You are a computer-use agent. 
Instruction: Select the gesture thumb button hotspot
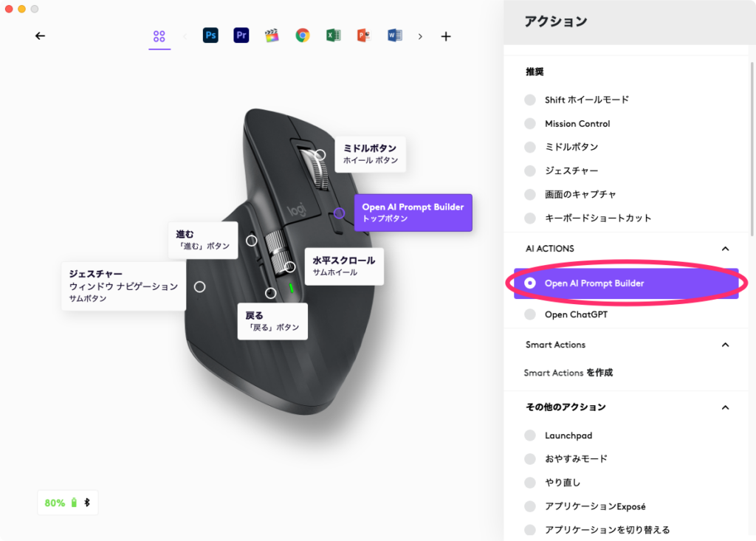click(199, 287)
